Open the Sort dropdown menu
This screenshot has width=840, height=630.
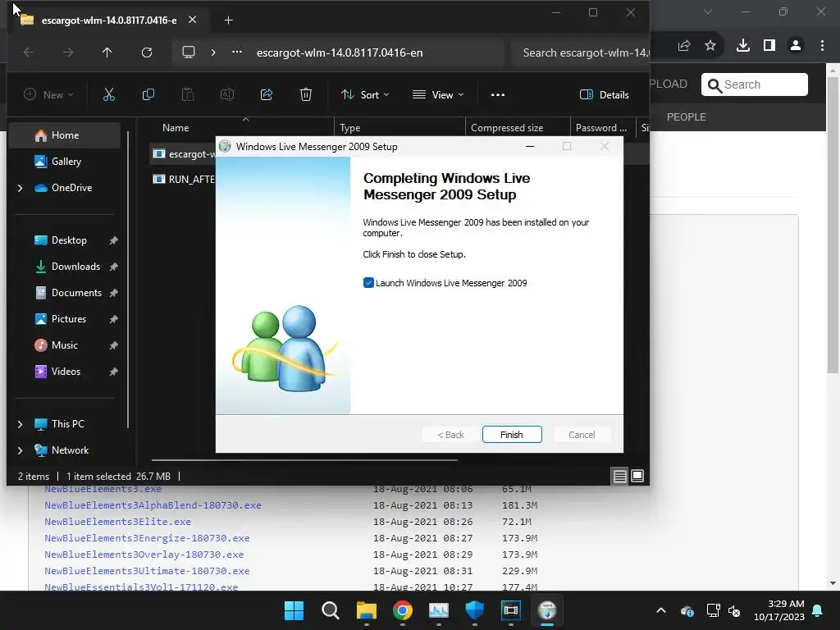(x=365, y=95)
